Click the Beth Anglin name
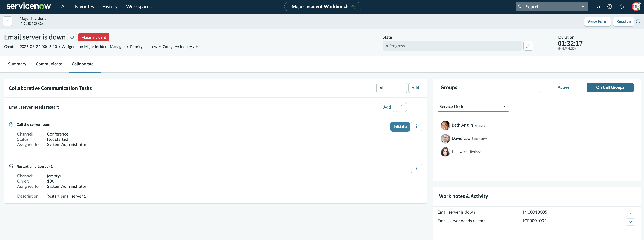Image resolution: width=644 pixels, height=240 pixels. [x=462, y=125]
